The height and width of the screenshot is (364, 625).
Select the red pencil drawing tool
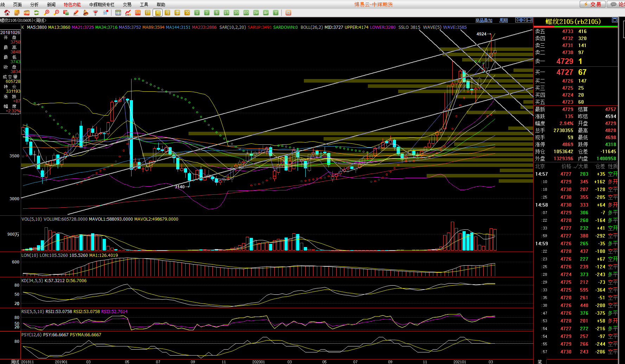click(x=76, y=13)
